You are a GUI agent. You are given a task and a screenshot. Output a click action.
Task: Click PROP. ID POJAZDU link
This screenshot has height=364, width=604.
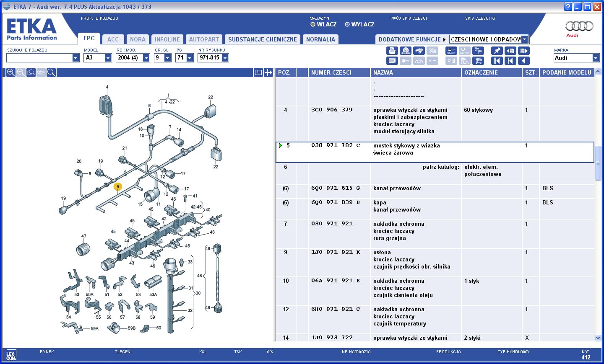coord(99,18)
